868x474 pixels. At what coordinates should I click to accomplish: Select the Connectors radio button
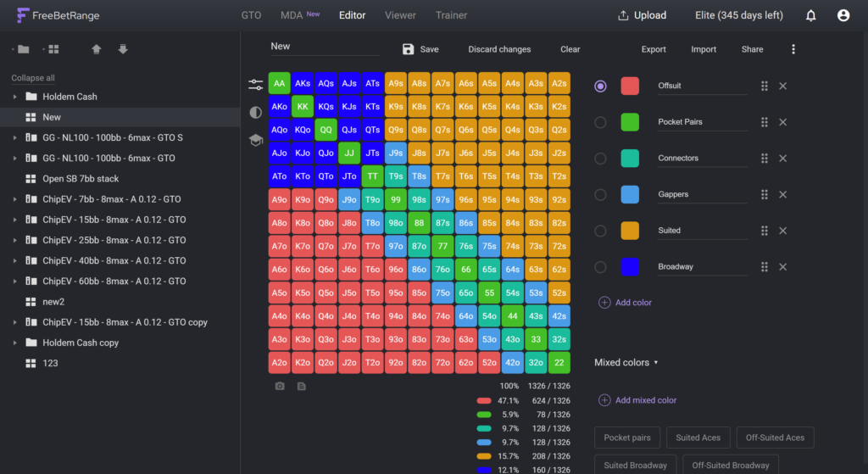point(600,159)
